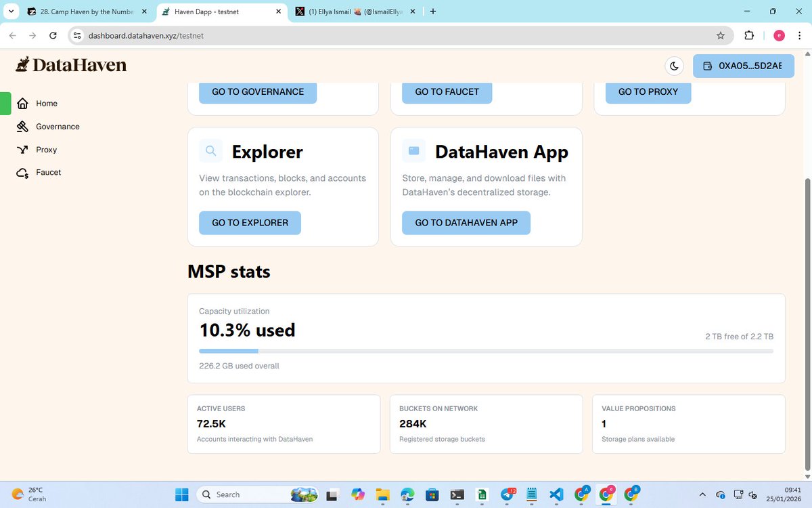This screenshot has height=508, width=812.
Task: Show hidden system tray icons
Action: [x=701, y=494]
